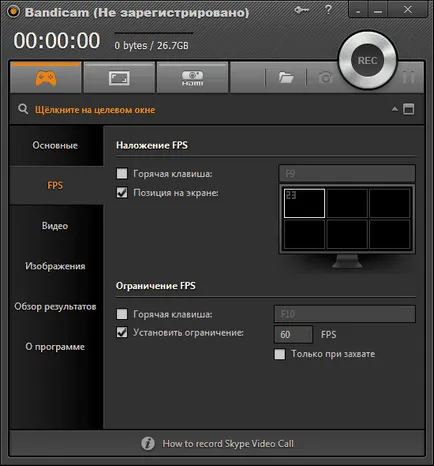Click the magnifier target search icon
The height and width of the screenshot is (466, 434).
23,109
